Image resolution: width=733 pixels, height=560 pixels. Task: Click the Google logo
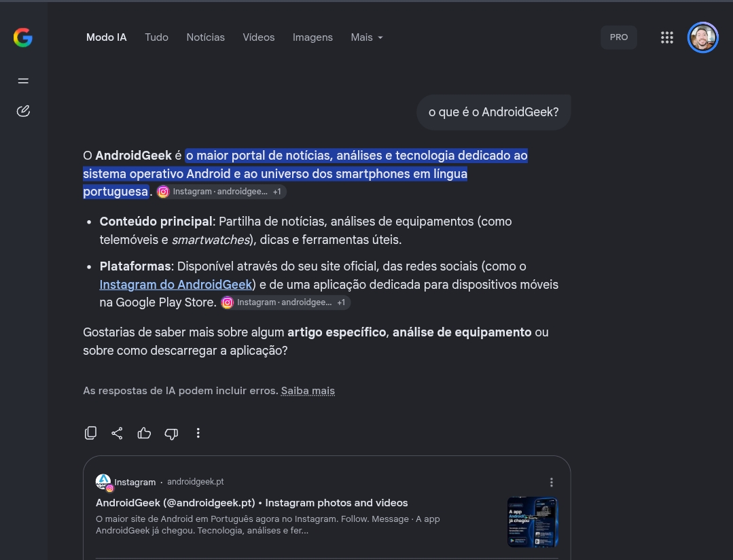[x=23, y=37]
